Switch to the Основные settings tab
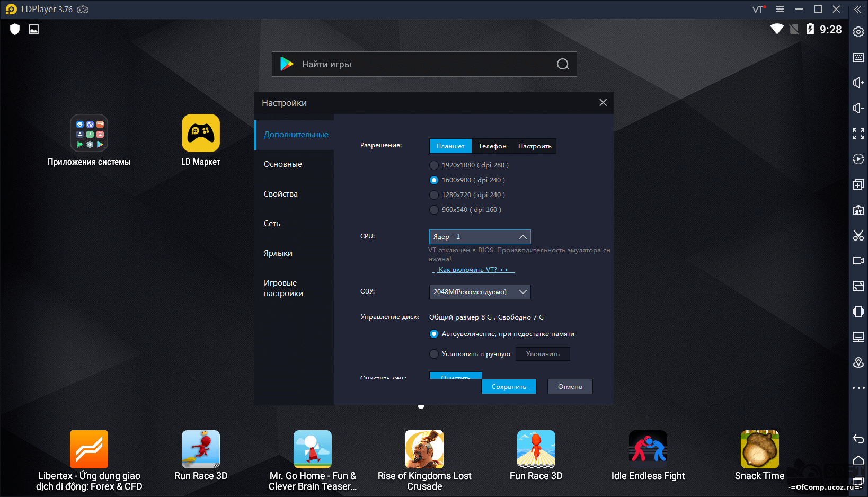 pyautogui.click(x=283, y=164)
